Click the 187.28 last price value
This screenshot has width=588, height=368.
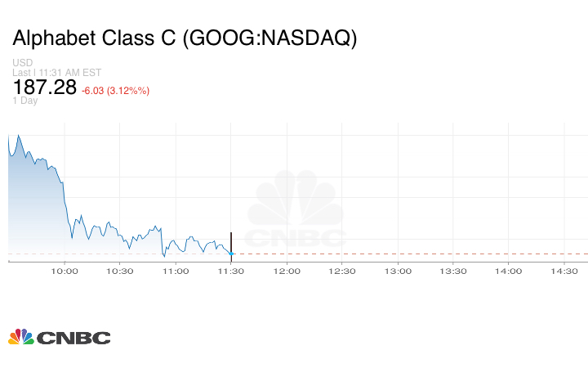43,88
